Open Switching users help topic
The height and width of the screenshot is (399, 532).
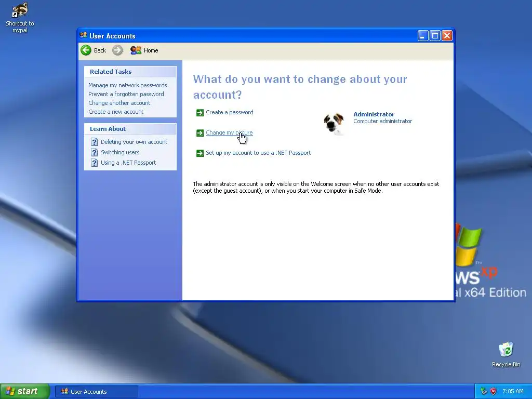click(120, 152)
